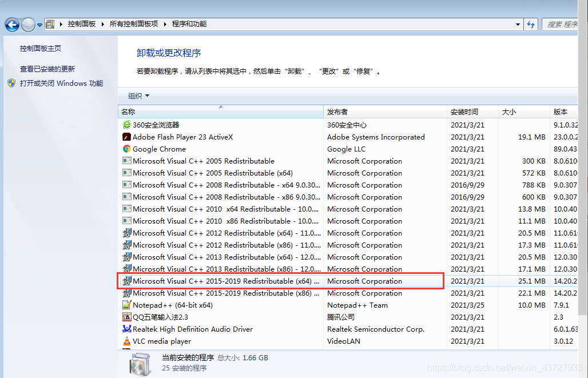
Task: Sort by 发布者 column header
Action: point(385,112)
